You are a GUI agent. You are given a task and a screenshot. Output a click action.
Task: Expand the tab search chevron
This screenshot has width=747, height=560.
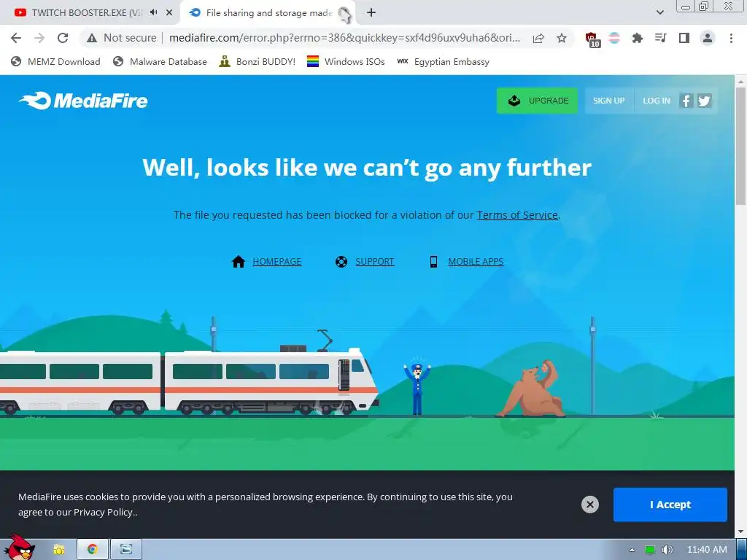pos(659,12)
